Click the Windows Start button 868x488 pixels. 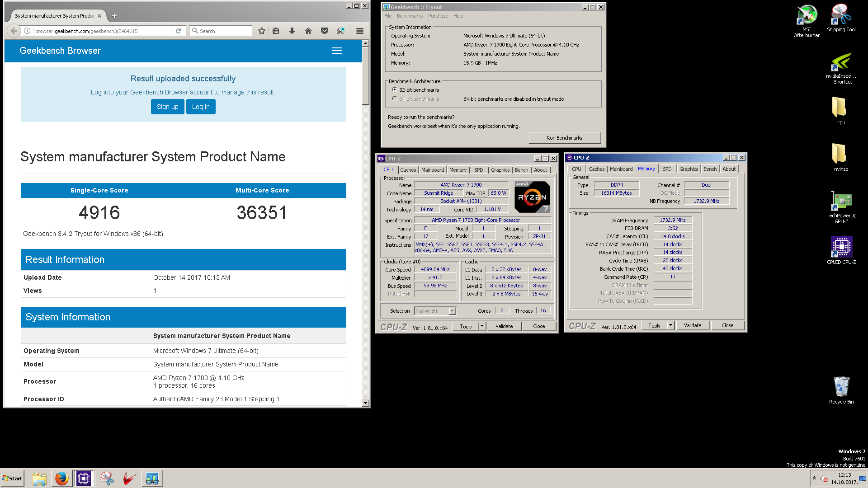pos(13,479)
